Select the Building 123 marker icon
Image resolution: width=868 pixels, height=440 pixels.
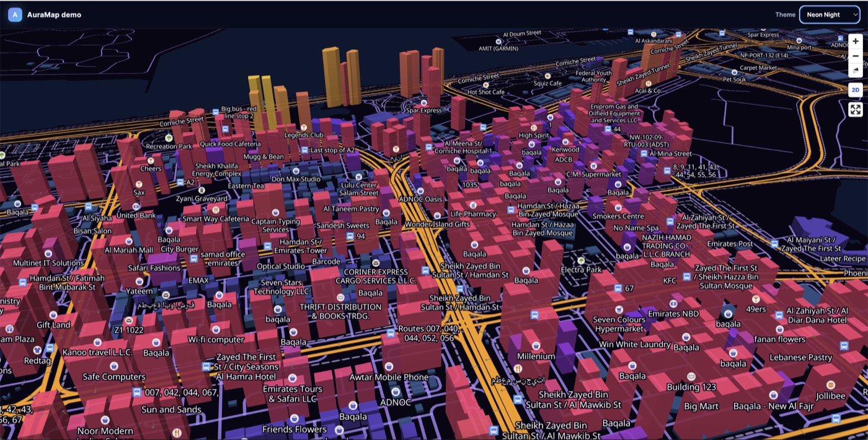click(691, 377)
